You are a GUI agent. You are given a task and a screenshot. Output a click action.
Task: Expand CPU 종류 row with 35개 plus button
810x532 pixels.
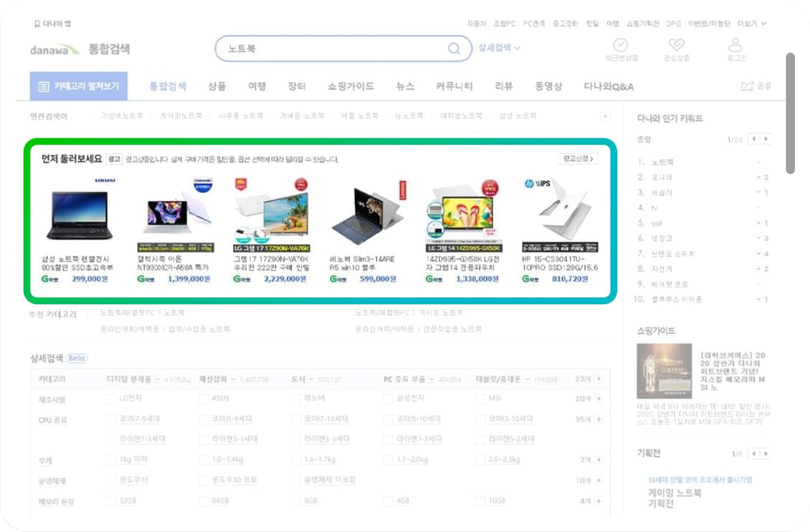[x=599, y=419]
